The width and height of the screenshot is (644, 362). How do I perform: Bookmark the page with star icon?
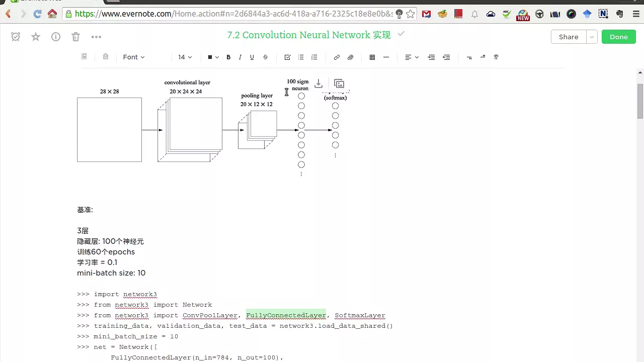click(x=411, y=14)
